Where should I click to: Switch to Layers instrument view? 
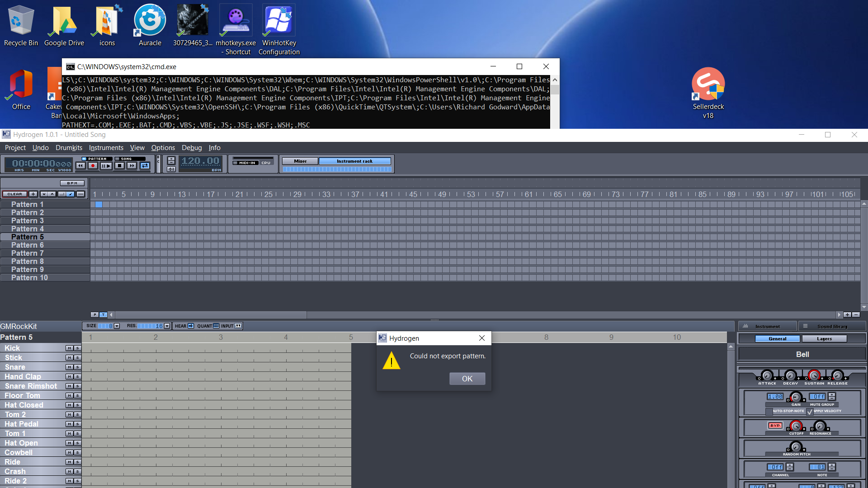[824, 338]
